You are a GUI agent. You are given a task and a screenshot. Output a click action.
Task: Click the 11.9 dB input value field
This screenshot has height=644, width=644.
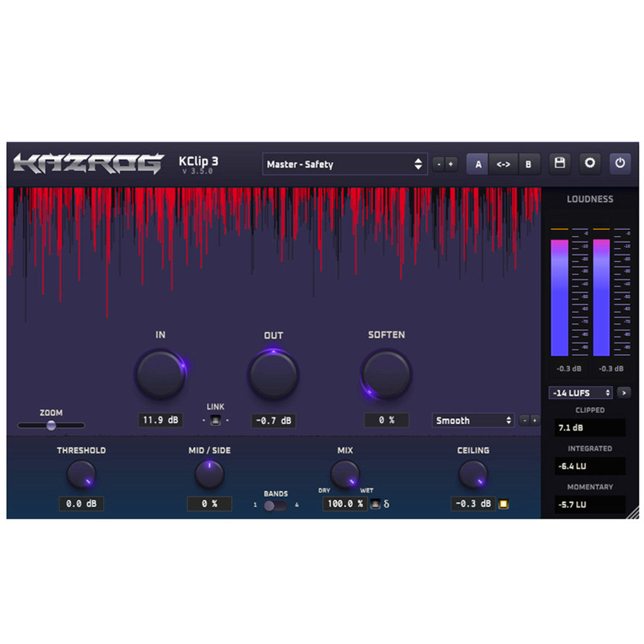(160, 420)
